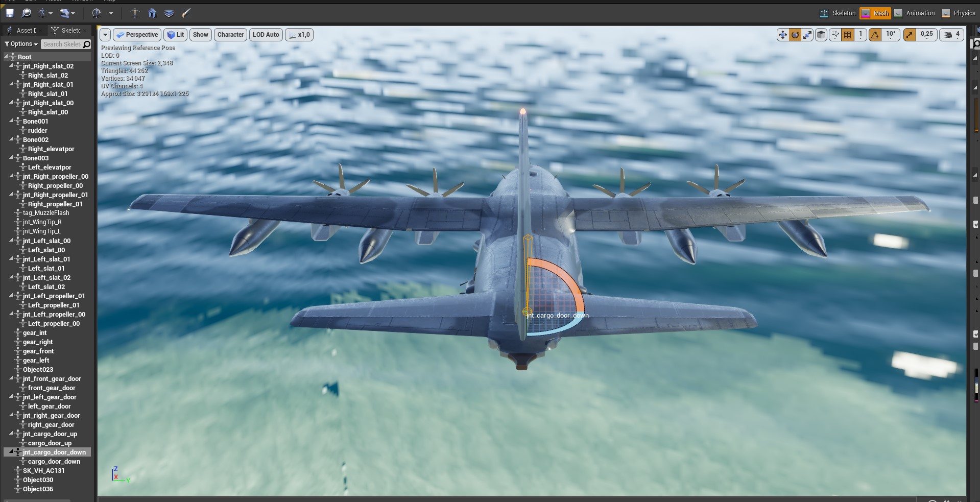980x502 pixels.
Task: Open the Asset Details tab
Action: pos(25,31)
